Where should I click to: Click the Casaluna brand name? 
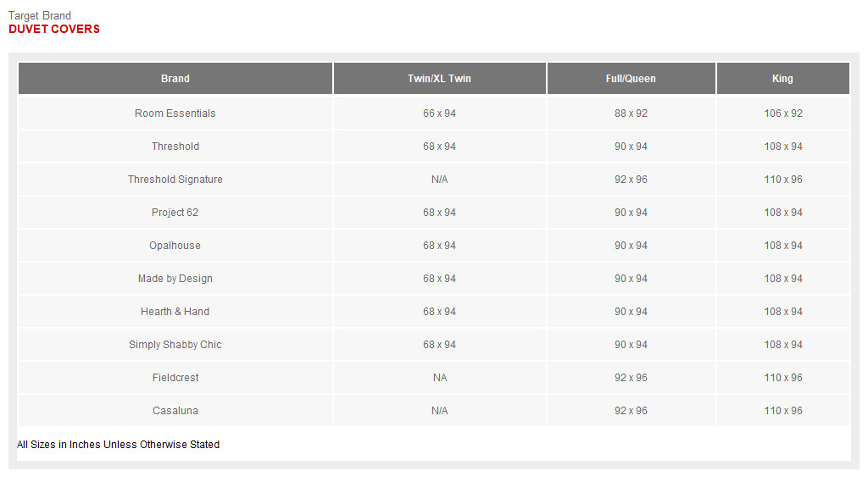pyautogui.click(x=175, y=411)
